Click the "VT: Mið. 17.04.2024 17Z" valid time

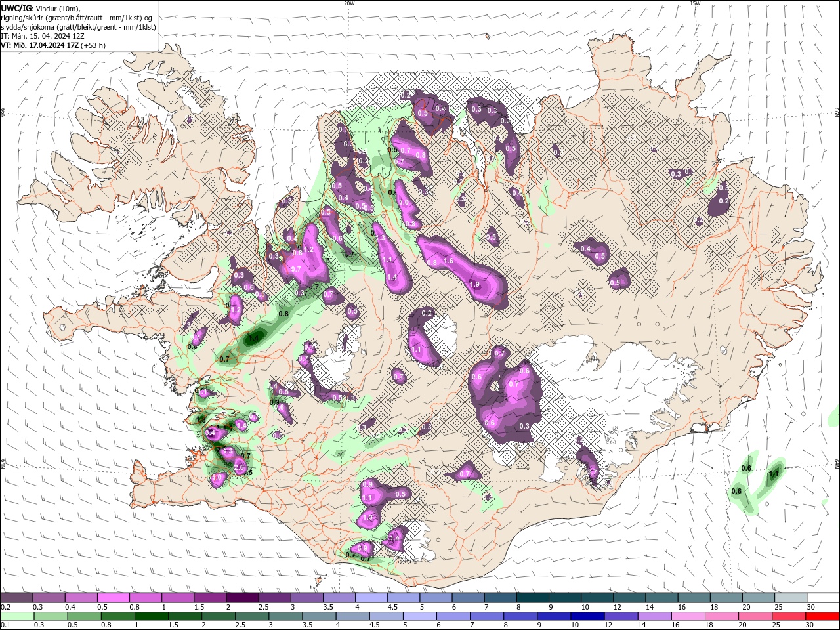40,45
